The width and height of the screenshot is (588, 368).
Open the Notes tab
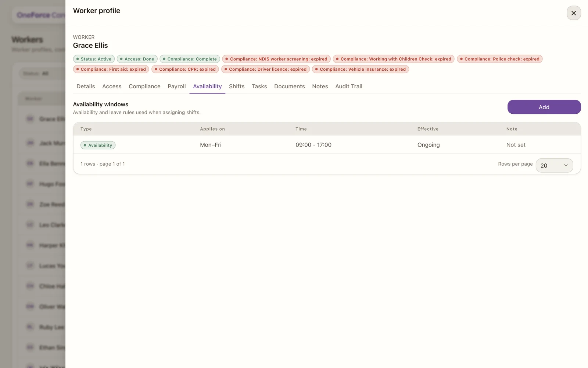click(320, 86)
